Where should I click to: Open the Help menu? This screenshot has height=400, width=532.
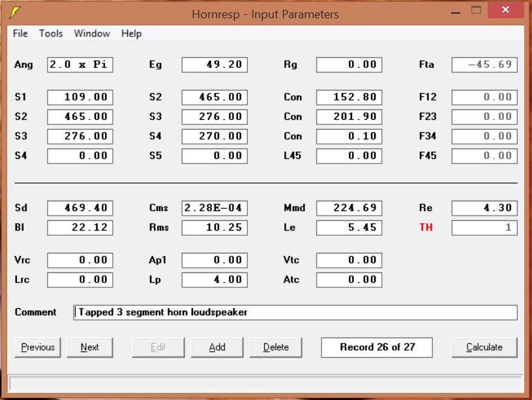131,34
